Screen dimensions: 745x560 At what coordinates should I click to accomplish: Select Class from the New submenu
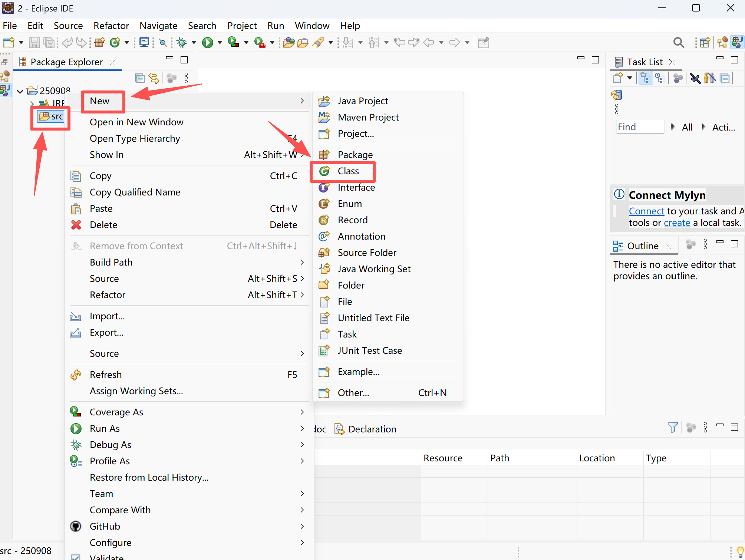(348, 171)
